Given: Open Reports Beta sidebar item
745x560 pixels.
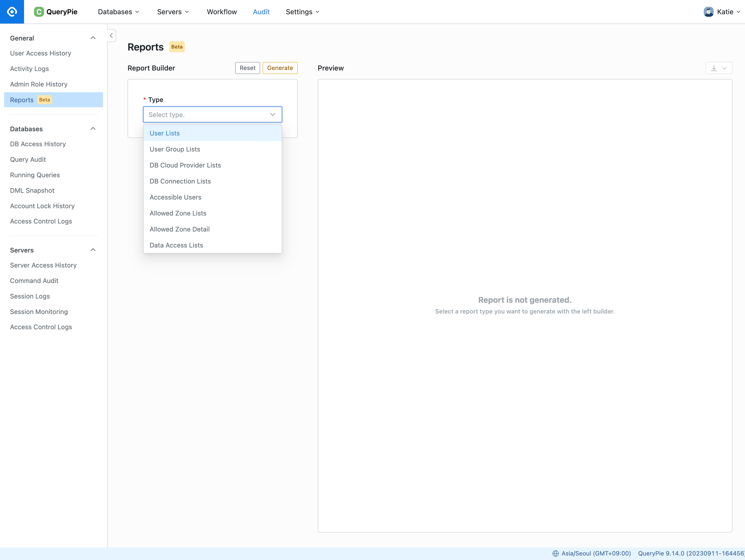Looking at the screenshot, I should (x=53, y=100).
